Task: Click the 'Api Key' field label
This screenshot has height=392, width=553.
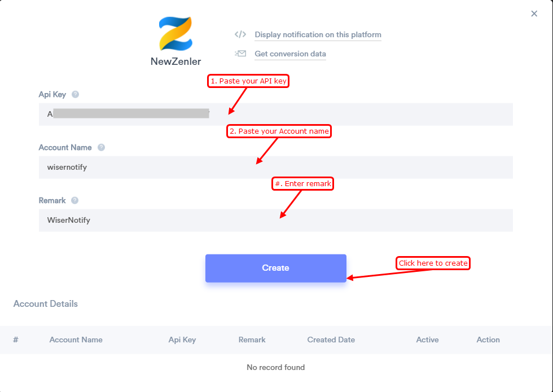Action: click(52, 95)
